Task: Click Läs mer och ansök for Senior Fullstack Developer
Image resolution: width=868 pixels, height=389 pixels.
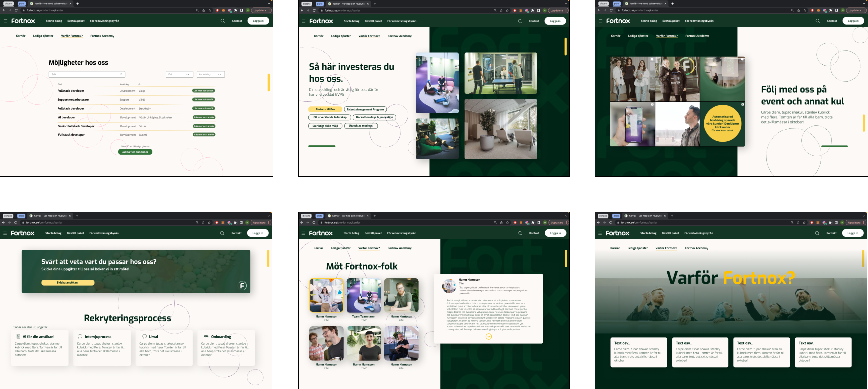Action: pos(204,126)
